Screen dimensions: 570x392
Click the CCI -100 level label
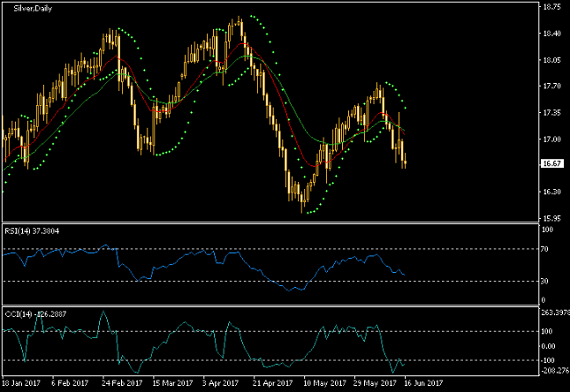pos(548,360)
